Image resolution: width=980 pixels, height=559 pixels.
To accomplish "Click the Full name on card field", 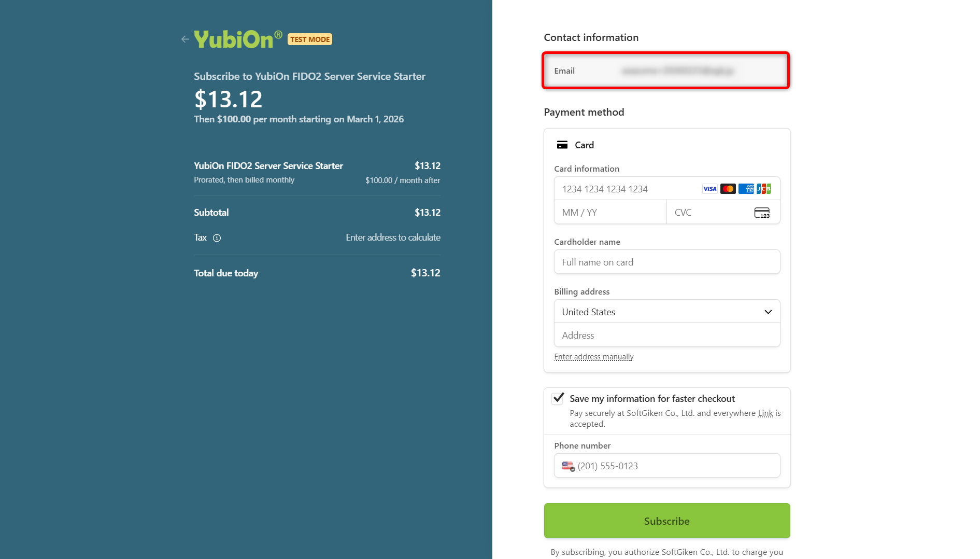I will point(666,262).
